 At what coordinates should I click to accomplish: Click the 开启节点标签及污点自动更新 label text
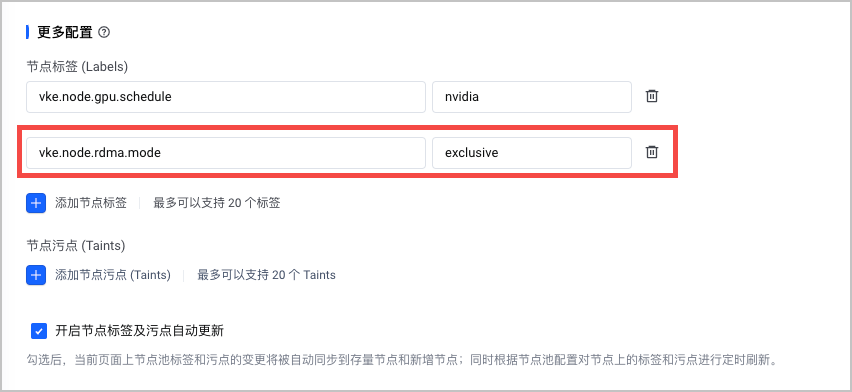point(140,331)
